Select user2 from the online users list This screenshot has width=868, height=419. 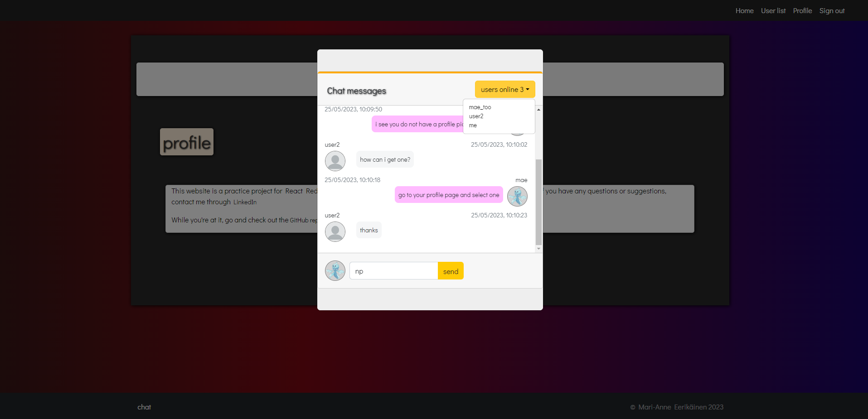[x=476, y=116]
